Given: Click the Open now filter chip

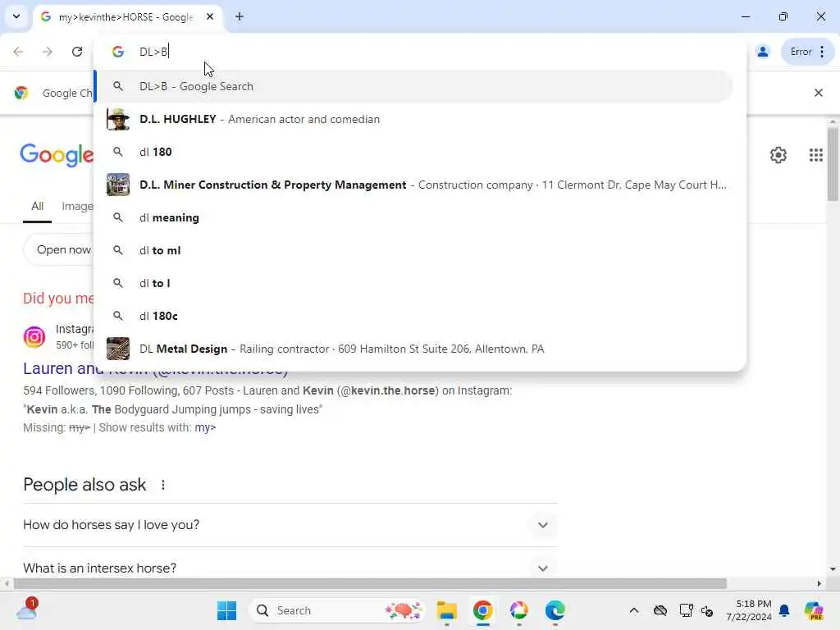Looking at the screenshot, I should [59, 249].
